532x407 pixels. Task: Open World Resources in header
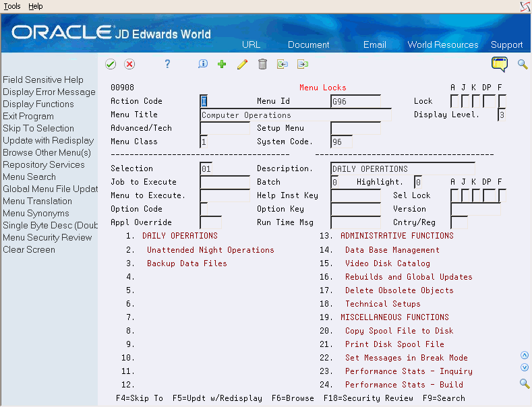[x=443, y=44]
